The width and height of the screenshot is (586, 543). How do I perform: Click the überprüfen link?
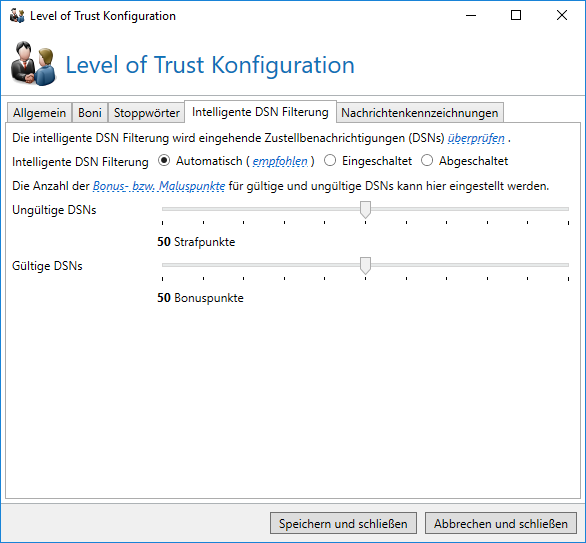click(476, 138)
